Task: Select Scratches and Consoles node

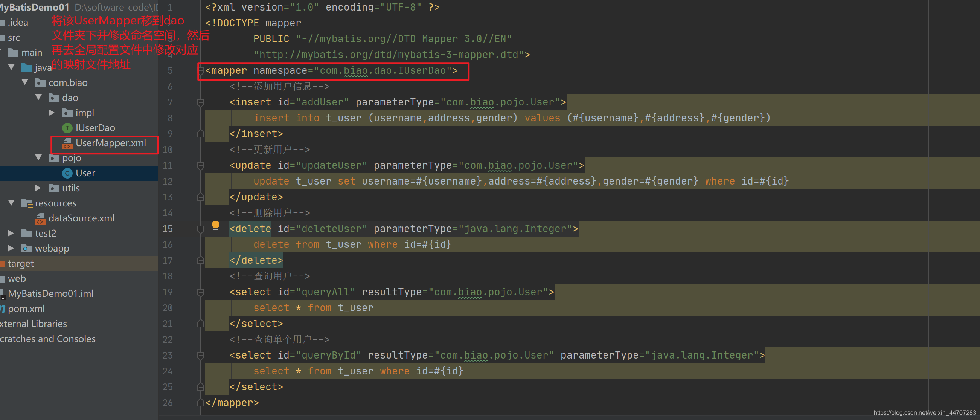Action: pyautogui.click(x=48, y=339)
